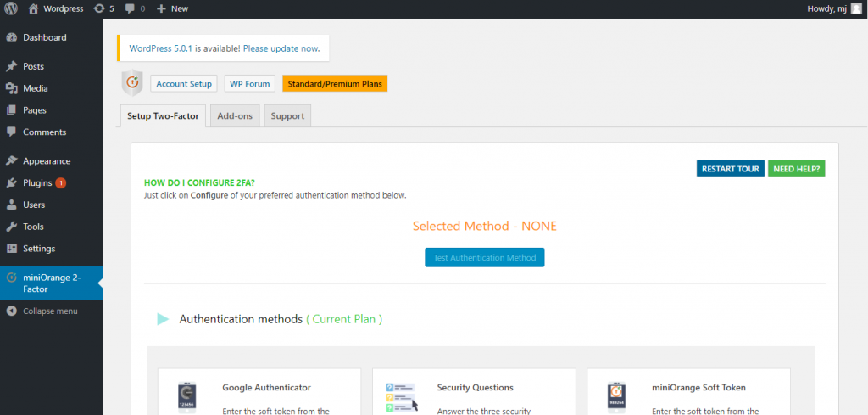Click the Pages icon in the sidebar
868x415 pixels.
[11, 110]
